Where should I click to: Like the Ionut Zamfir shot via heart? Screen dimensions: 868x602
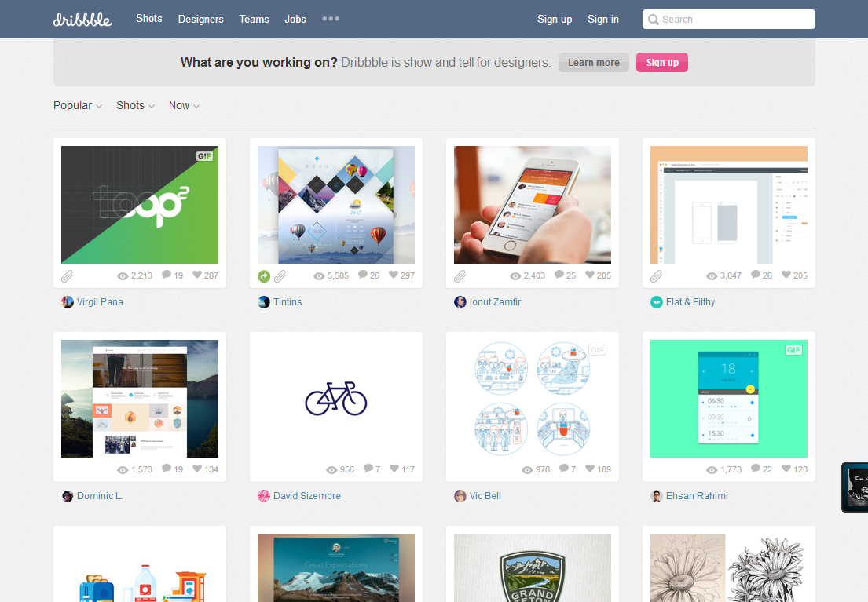(x=590, y=275)
